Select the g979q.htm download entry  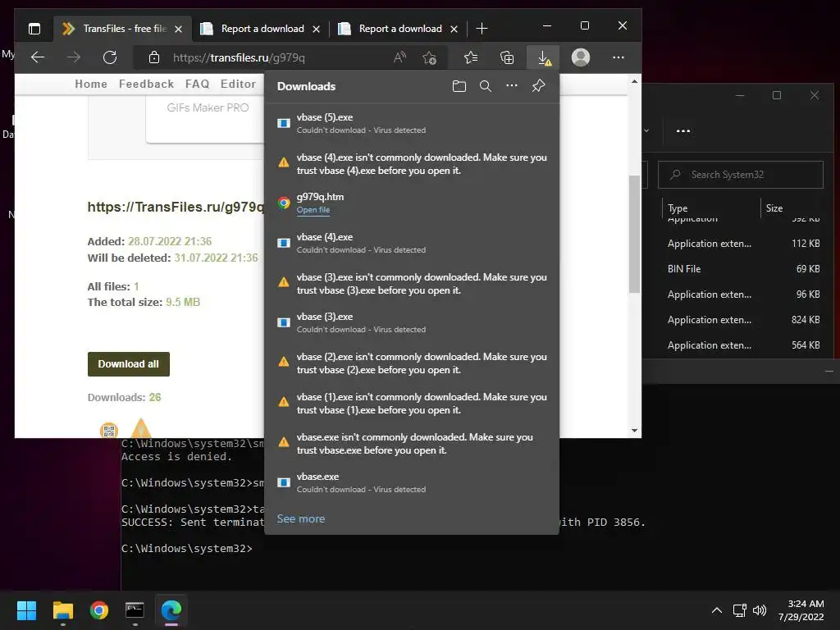point(412,203)
